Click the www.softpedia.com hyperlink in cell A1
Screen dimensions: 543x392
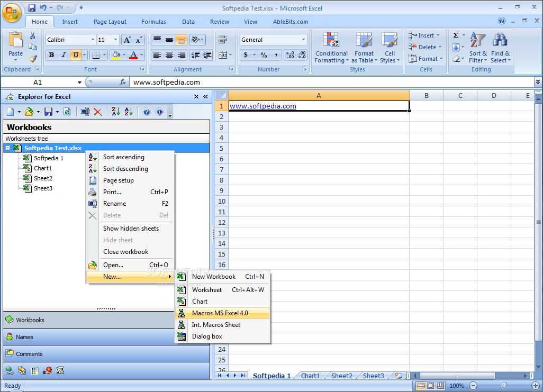pos(263,106)
